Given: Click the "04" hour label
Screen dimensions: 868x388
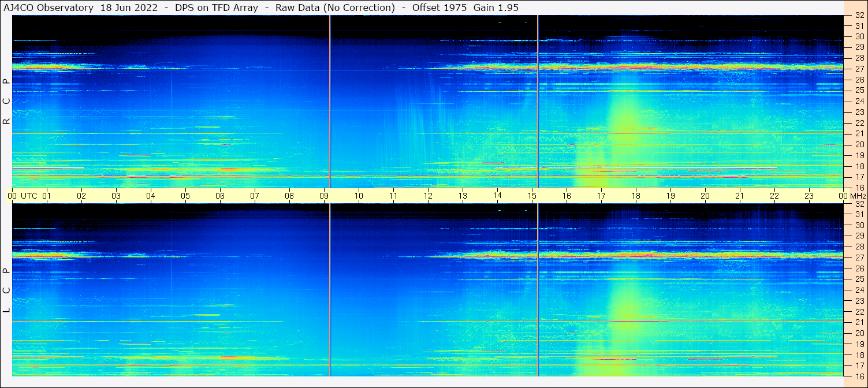Looking at the screenshot, I should (151, 196).
